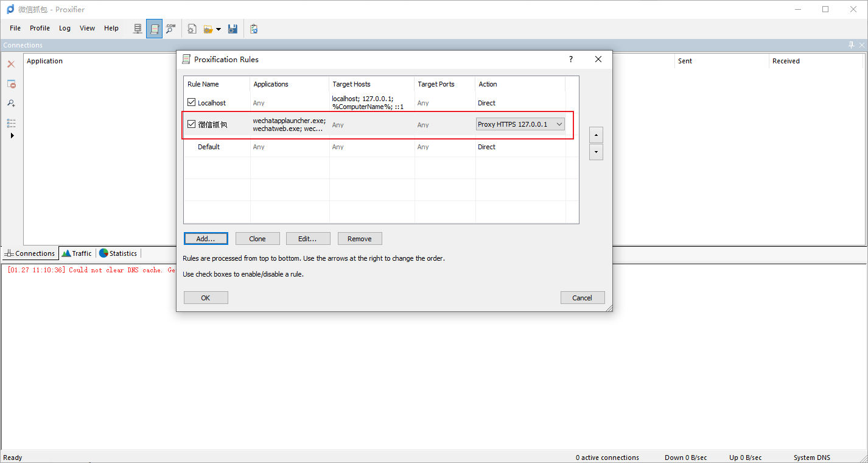Click the Rule Name column header

coord(217,84)
